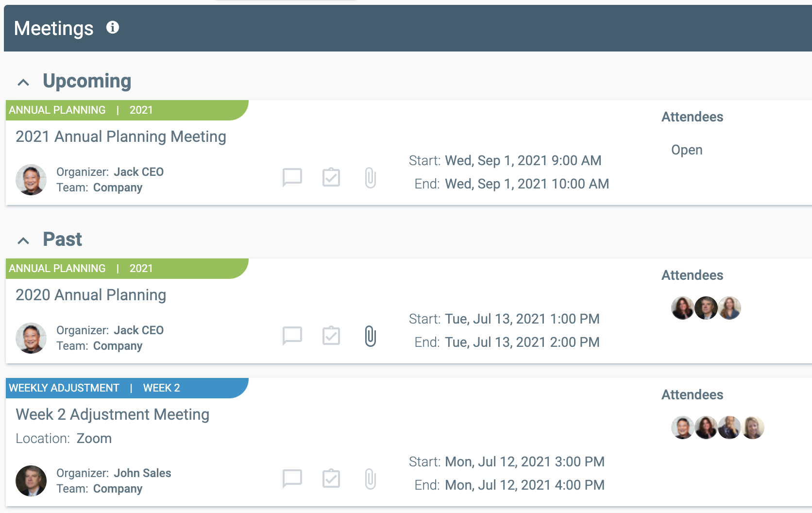This screenshot has height=513, width=812.
Task: Open checklist icon for 2020 Annual Planning
Action: pyautogui.click(x=331, y=336)
